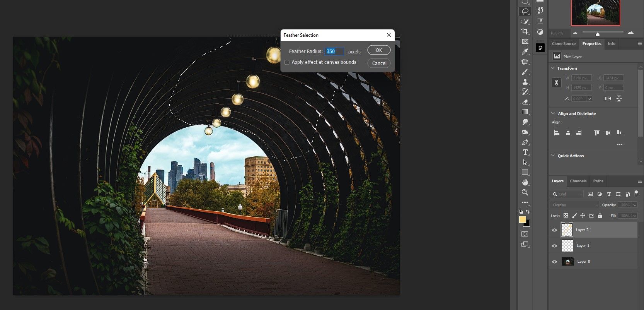
Task: Open the rotation angle dropdown
Action: (589, 99)
